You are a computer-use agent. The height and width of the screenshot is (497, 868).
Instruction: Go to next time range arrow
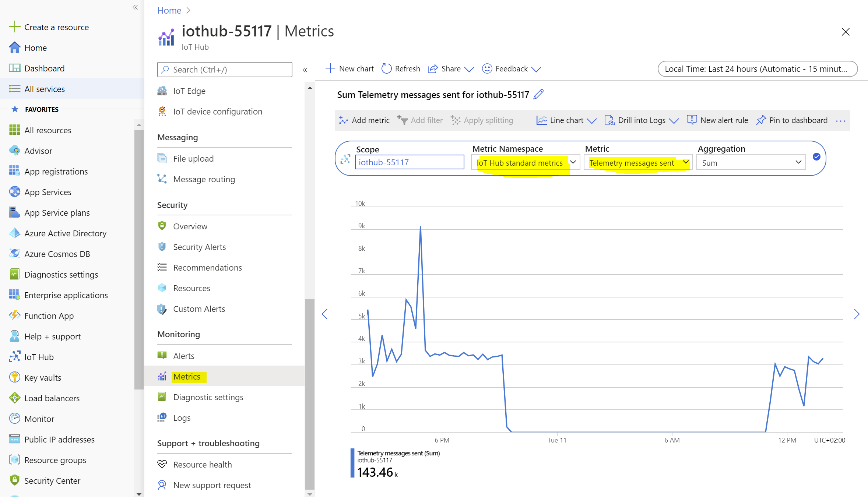(857, 314)
